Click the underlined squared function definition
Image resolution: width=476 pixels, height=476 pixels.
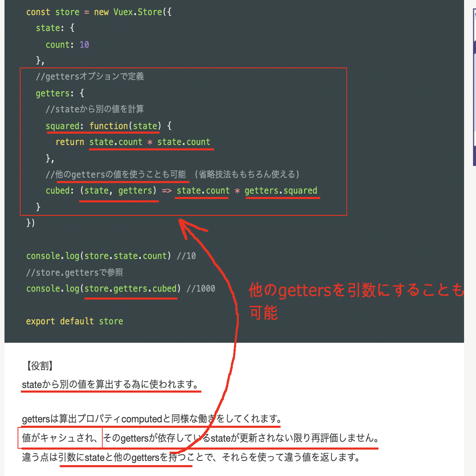coord(103,126)
